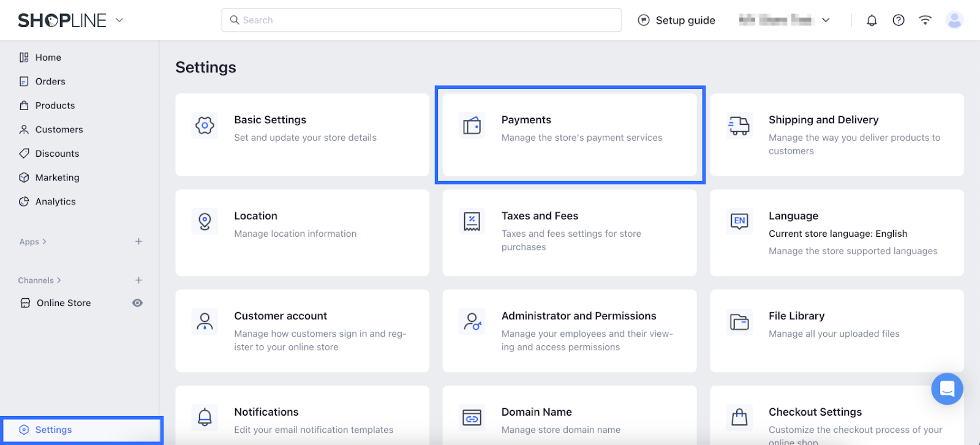Open the Setup guide link

677,20
